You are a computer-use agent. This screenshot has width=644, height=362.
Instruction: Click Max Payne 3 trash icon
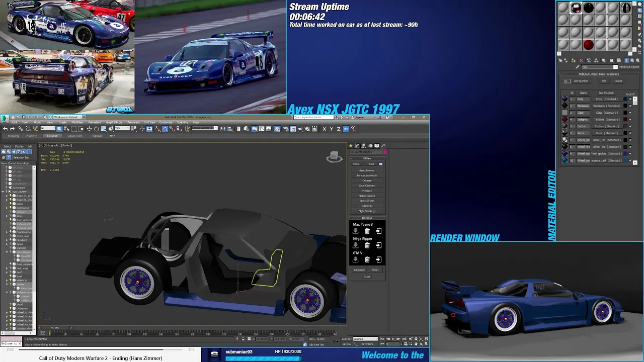pyautogui.click(x=367, y=231)
